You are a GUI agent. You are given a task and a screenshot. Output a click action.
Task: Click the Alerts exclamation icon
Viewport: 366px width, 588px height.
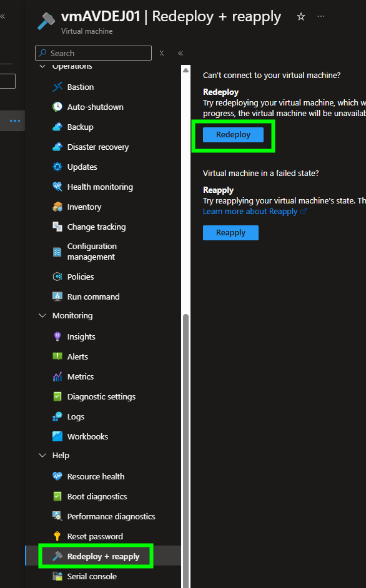pos(57,356)
